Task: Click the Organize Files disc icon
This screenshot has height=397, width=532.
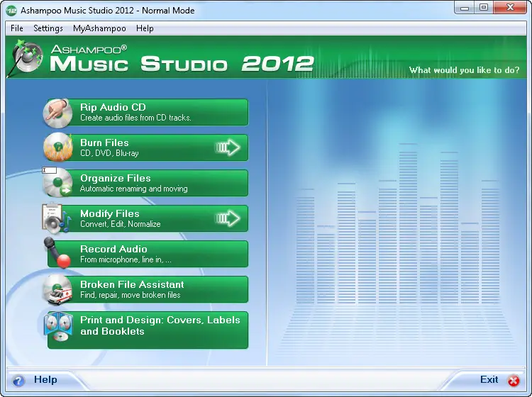Action: (57, 183)
